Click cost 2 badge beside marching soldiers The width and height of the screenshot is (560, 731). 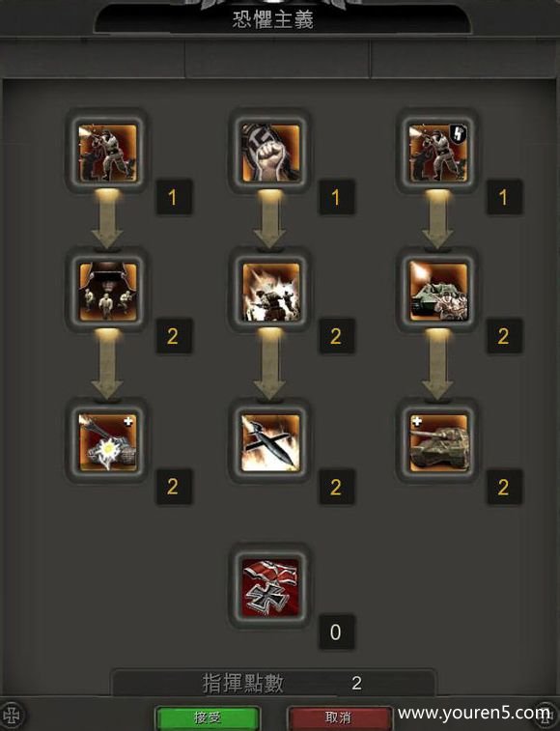[x=173, y=337]
